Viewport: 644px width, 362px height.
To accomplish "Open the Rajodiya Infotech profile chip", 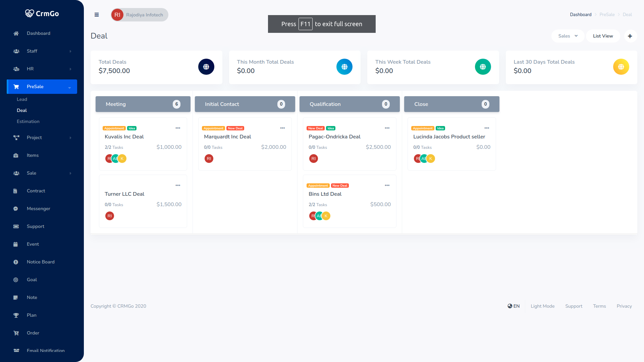I will pyautogui.click(x=140, y=15).
